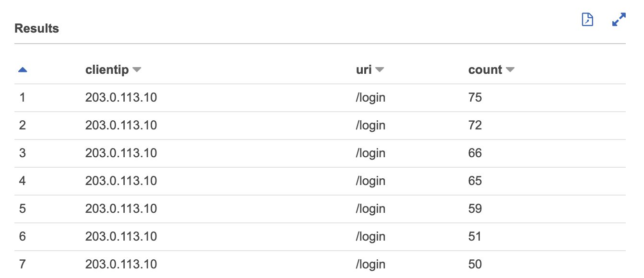Screen dimensions: 644x278
Task: Open the clientip column sort dropdown arrow
Action: click(x=137, y=70)
